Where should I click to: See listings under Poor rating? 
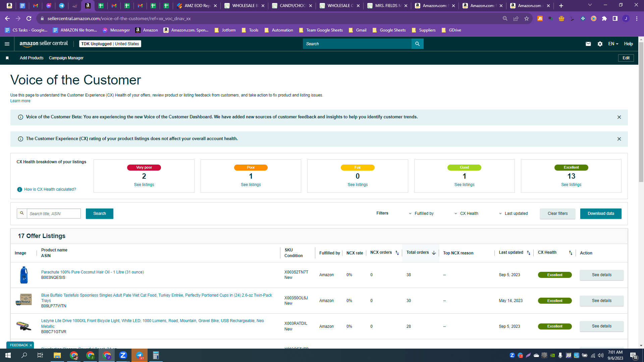click(x=251, y=185)
